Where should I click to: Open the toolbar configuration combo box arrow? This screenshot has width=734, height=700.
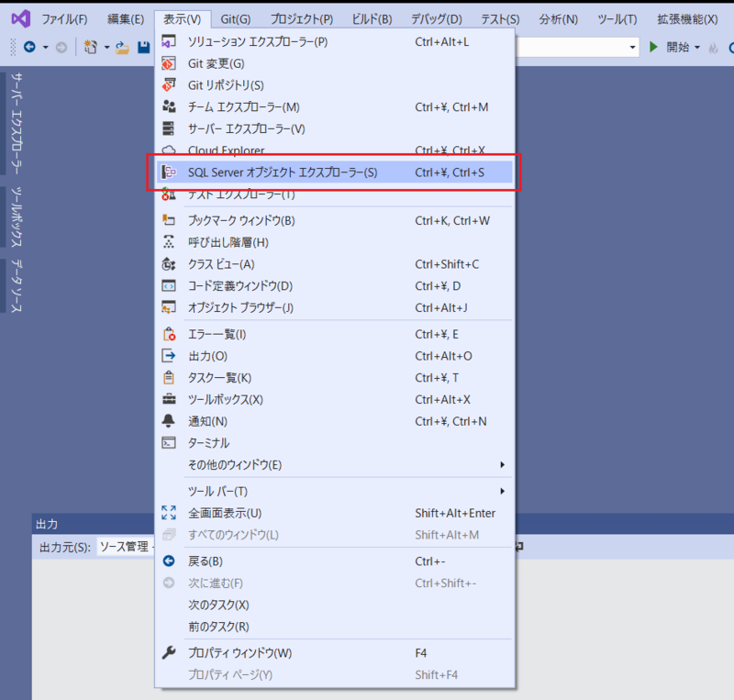click(x=632, y=48)
